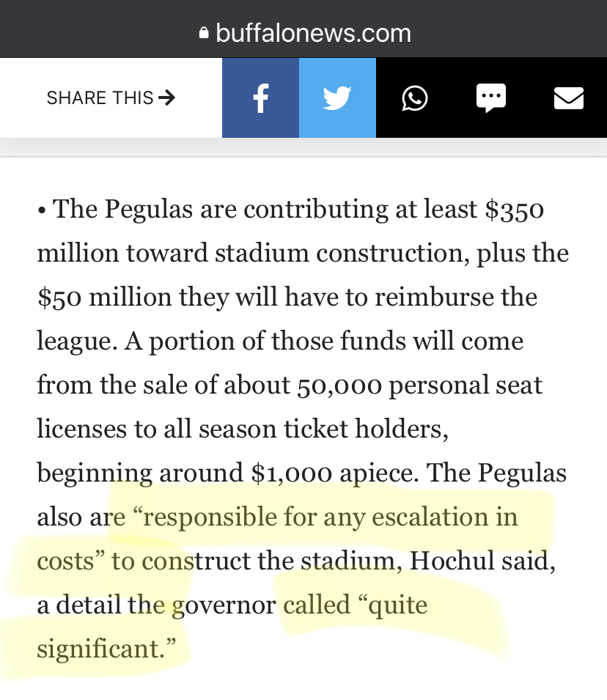607x700 pixels.
Task: Click the highlighted word "significant."
Action: pyautogui.click(x=106, y=649)
